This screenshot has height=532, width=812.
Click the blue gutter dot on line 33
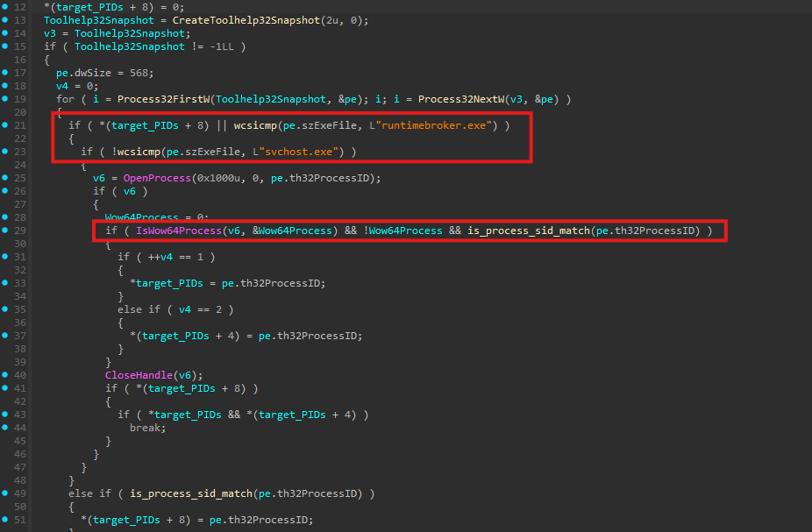click(7, 283)
